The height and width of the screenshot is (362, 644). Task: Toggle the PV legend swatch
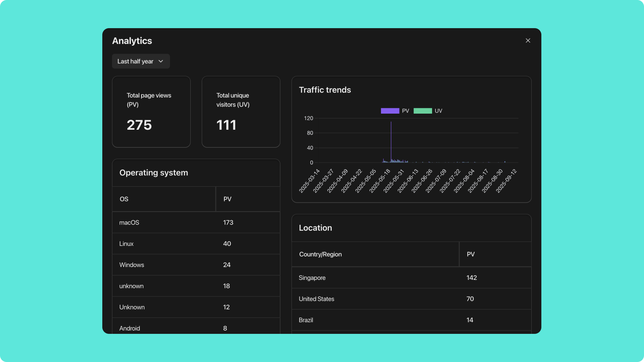(x=390, y=111)
